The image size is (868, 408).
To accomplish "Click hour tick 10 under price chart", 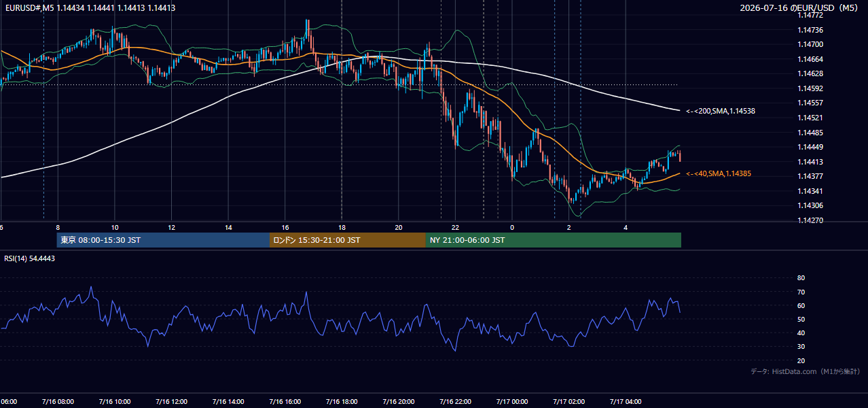I will pyautogui.click(x=115, y=227).
